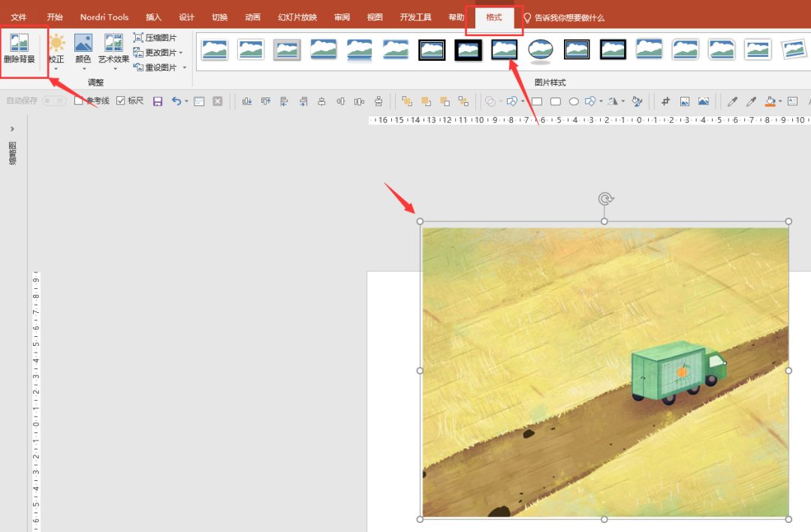811x532 pixels.
Task: Expand the 更改图片 change picture arrow
Action: coord(180,53)
